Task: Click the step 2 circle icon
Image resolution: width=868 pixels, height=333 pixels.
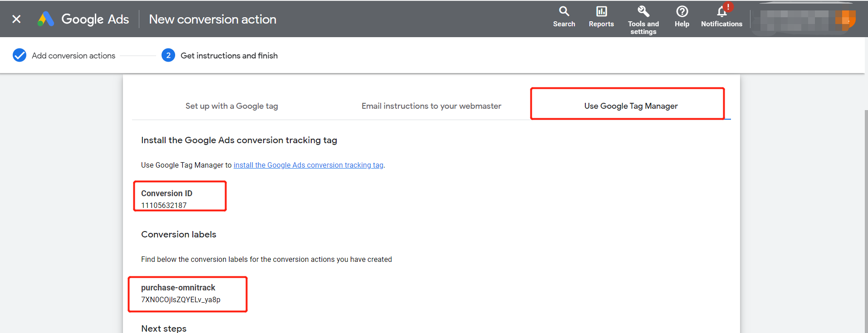Action: (168, 55)
